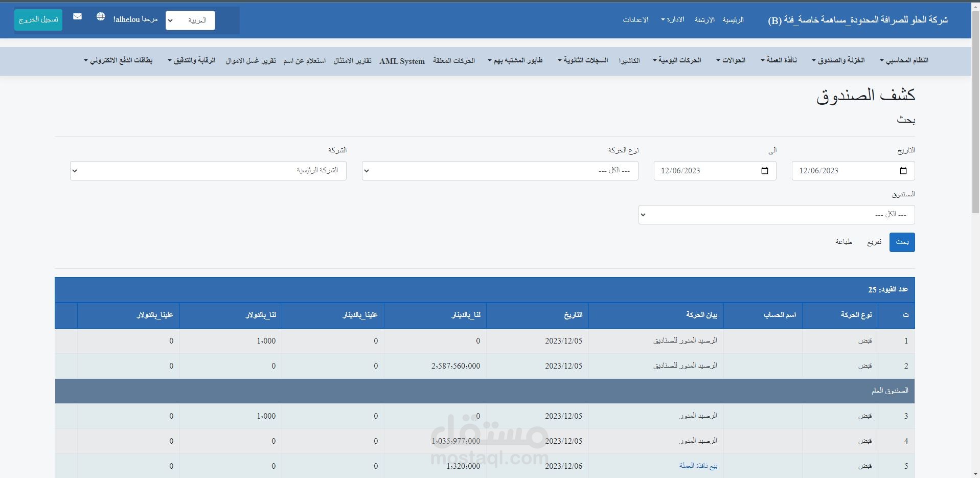Click the blue بحث search button
Image resolution: width=980 pixels, height=478 pixels.
(902, 242)
